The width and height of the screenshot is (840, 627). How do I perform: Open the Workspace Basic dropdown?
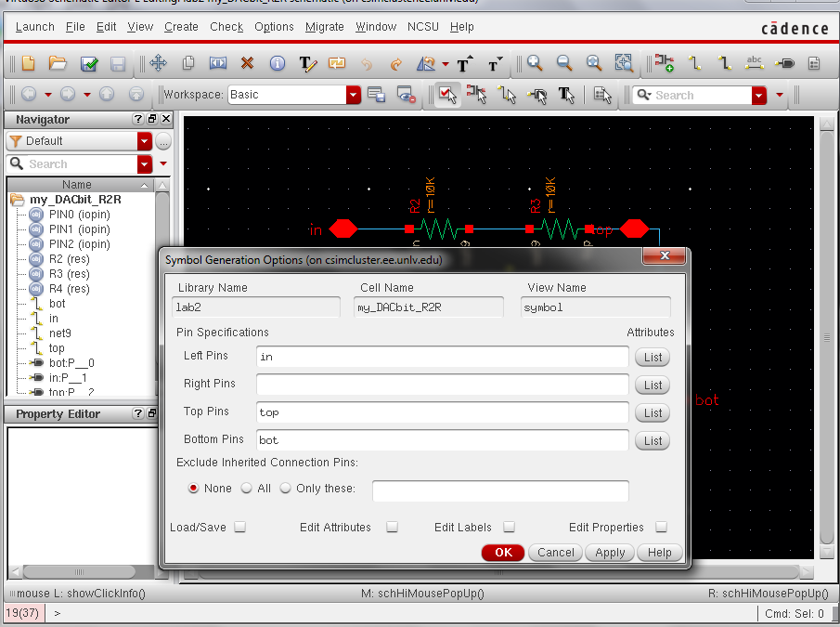tap(353, 95)
